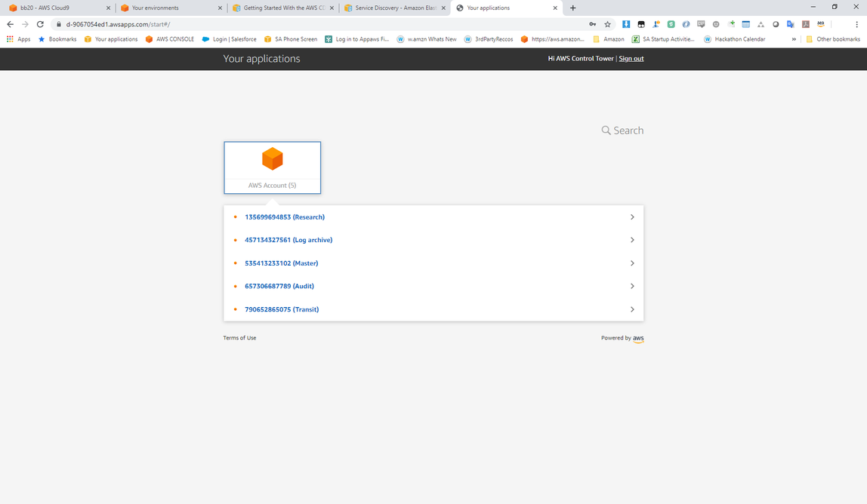Click the Amazon smile extension icon
This screenshot has width=867, height=504.
820,24
